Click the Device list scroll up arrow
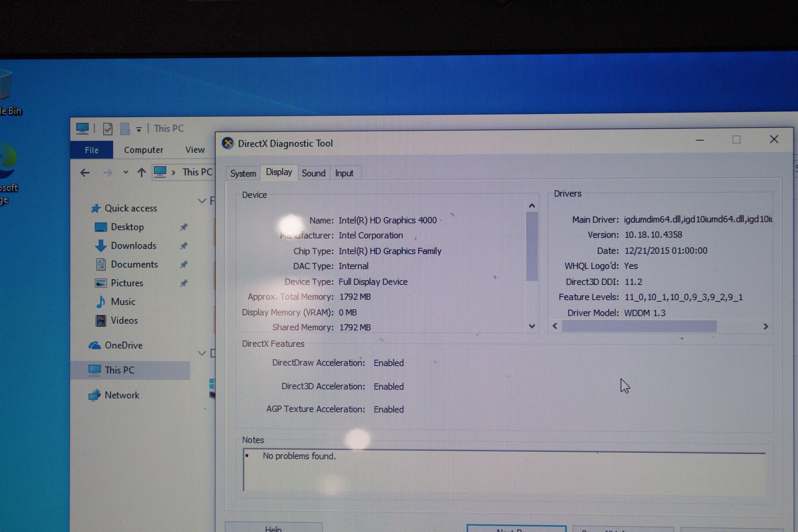The image size is (798, 532). pyautogui.click(x=532, y=206)
